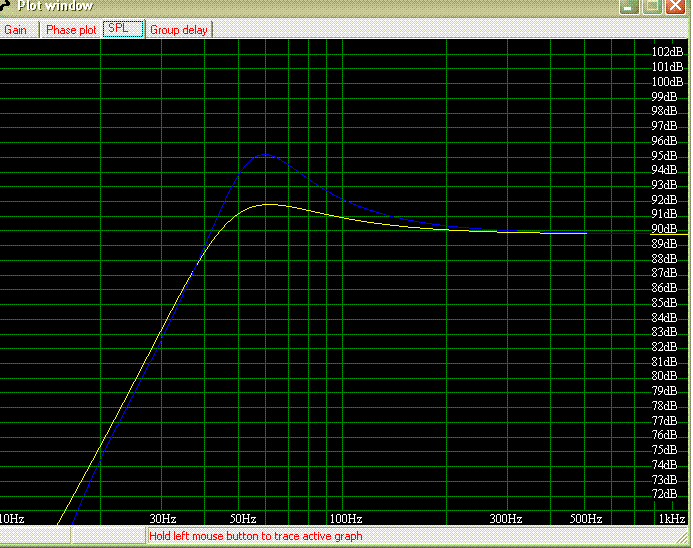Viewport: 693px width, 548px height.
Task: Click the 83dB axis label
Action: [664, 331]
